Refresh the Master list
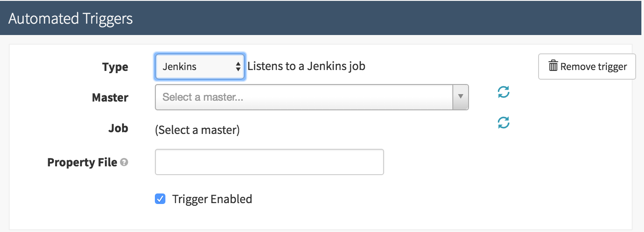Viewport: 644px width, 232px height. tap(504, 92)
